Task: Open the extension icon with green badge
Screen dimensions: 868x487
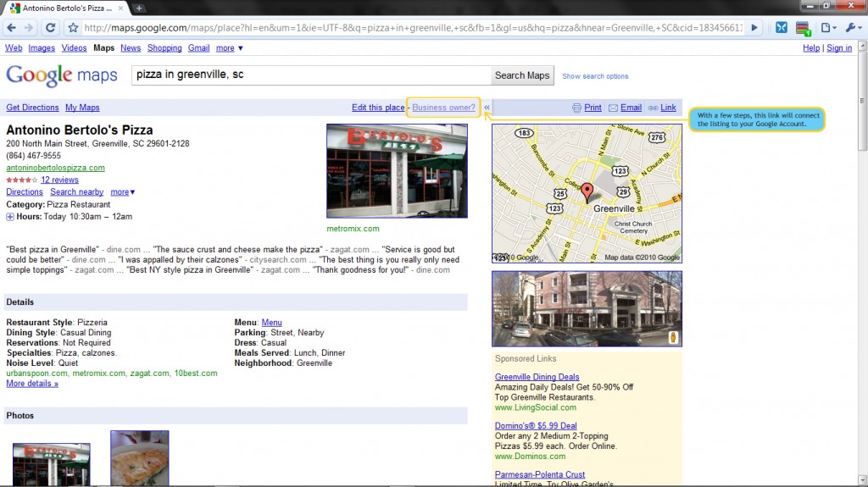Action: tap(804, 28)
